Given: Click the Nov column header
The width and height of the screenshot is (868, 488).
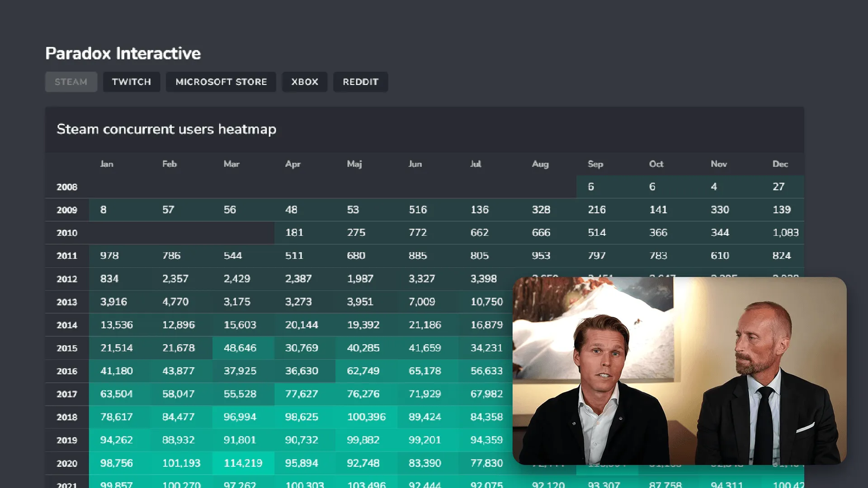Looking at the screenshot, I should click(x=719, y=164).
